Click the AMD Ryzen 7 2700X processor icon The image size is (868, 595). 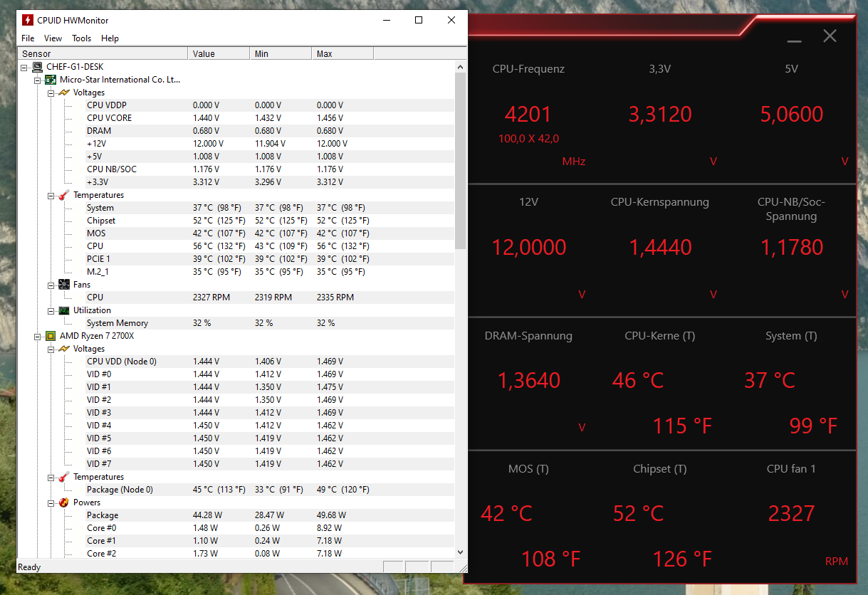pyautogui.click(x=51, y=336)
